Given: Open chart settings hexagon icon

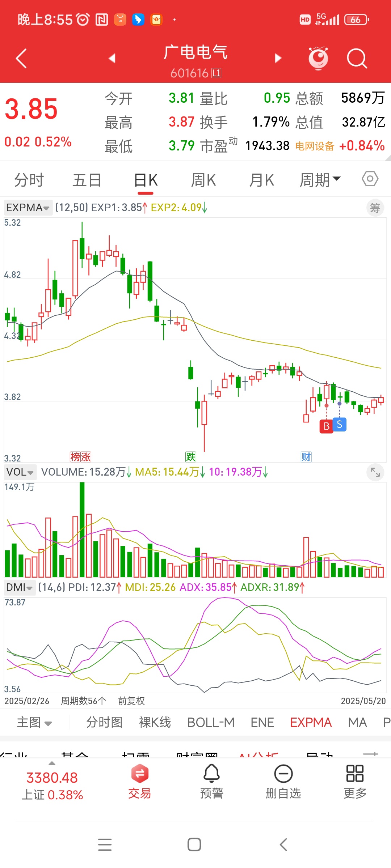Looking at the screenshot, I should click(x=370, y=179).
